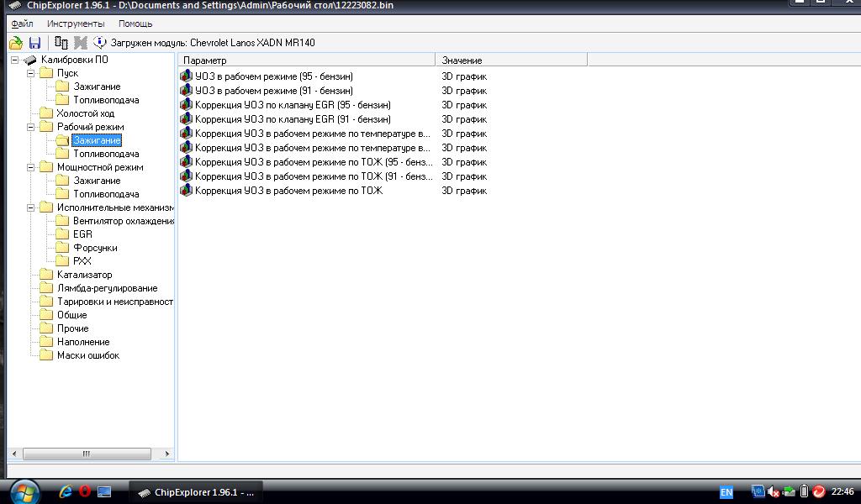Image resolution: width=861 pixels, height=504 pixels.
Task: Open the Файл menu
Action: point(22,24)
